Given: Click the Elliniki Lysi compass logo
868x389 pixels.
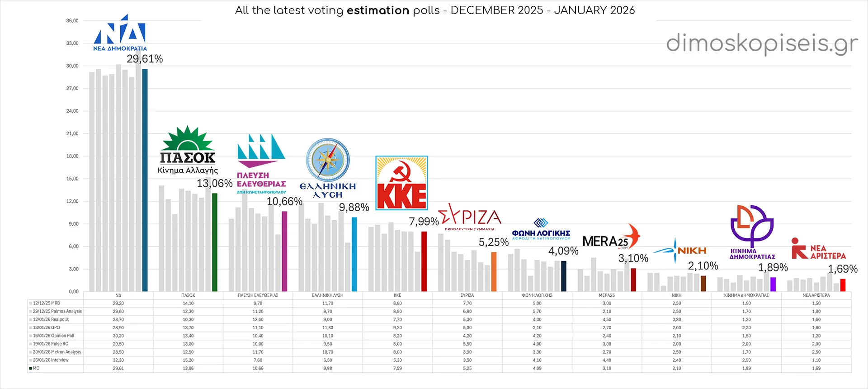Looking at the screenshot, I should tap(328, 167).
